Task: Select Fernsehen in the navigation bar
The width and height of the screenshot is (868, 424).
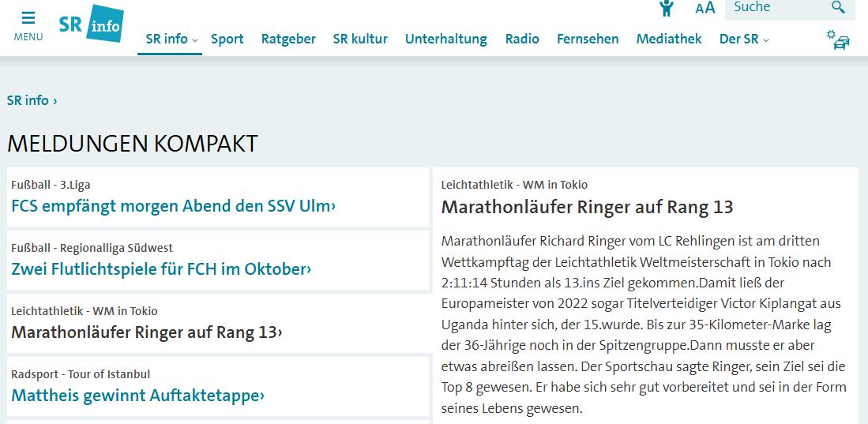Action: [588, 39]
